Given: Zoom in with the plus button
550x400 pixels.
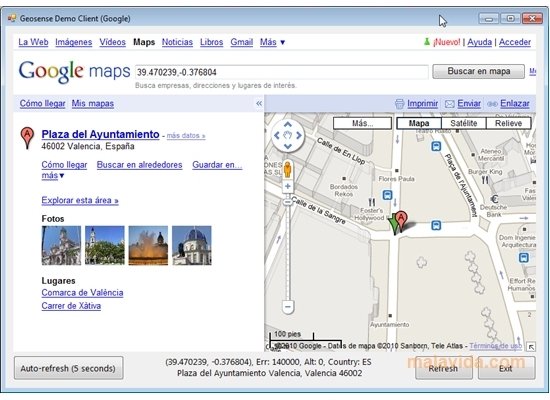Looking at the screenshot, I should click(288, 186).
